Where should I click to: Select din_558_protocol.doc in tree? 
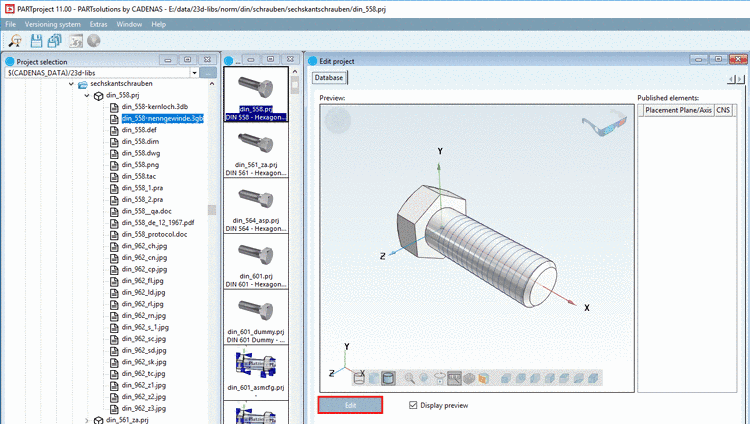pos(154,234)
